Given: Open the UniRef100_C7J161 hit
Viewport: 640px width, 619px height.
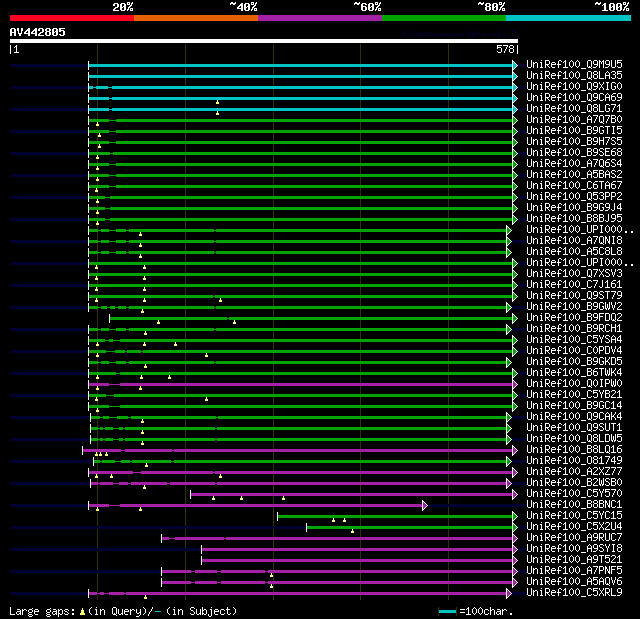Looking at the screenshot, I should pos(574,285).
